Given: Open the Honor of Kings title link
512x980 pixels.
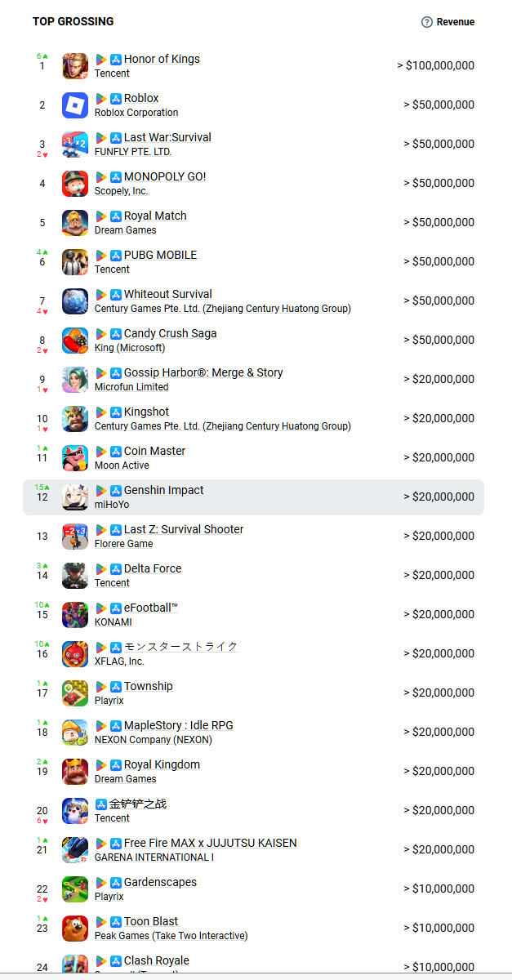Looking at the screenshot, I should 162,60.
